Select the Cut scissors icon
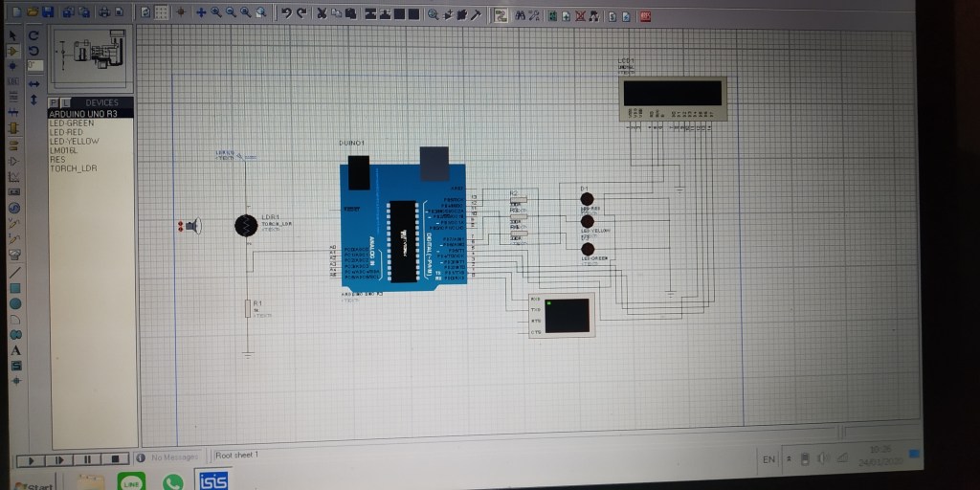980x490 pixels. tap(322, 13)
